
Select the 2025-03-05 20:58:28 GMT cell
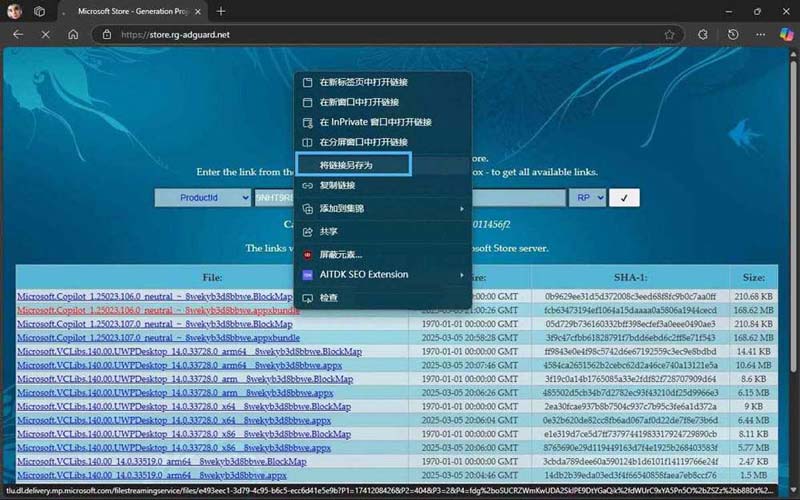(469, 338)
